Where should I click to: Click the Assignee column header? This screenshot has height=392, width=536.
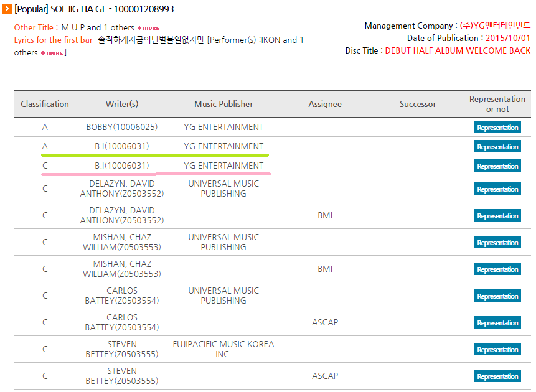pyautogui.click(x=325, y=104)
